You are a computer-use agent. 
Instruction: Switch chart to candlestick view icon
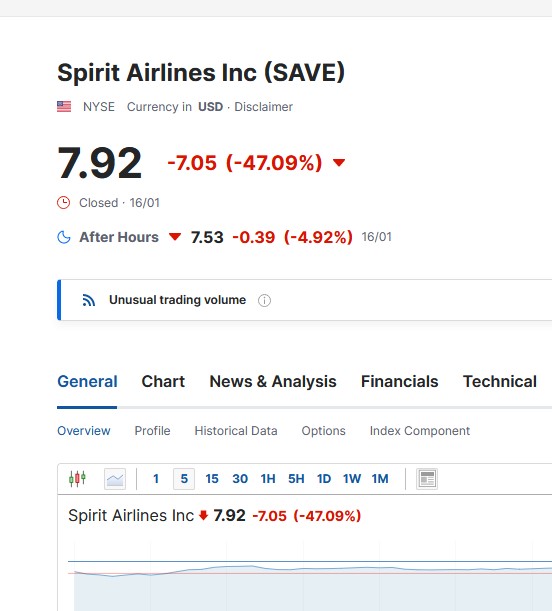point(77,479)
